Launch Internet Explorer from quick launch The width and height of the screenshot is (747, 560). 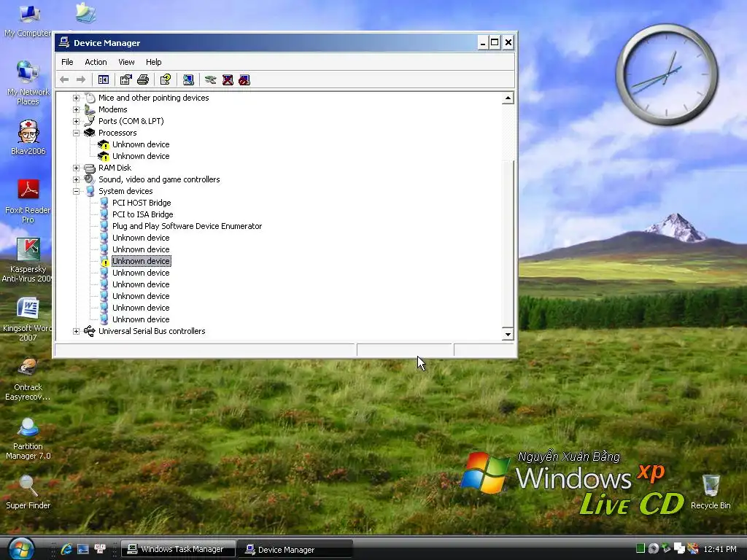tap(66, 549)
